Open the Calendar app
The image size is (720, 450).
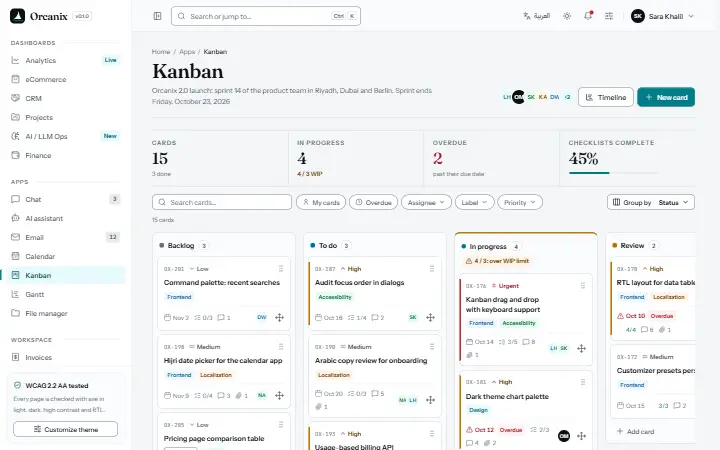[x=66, y=256]
